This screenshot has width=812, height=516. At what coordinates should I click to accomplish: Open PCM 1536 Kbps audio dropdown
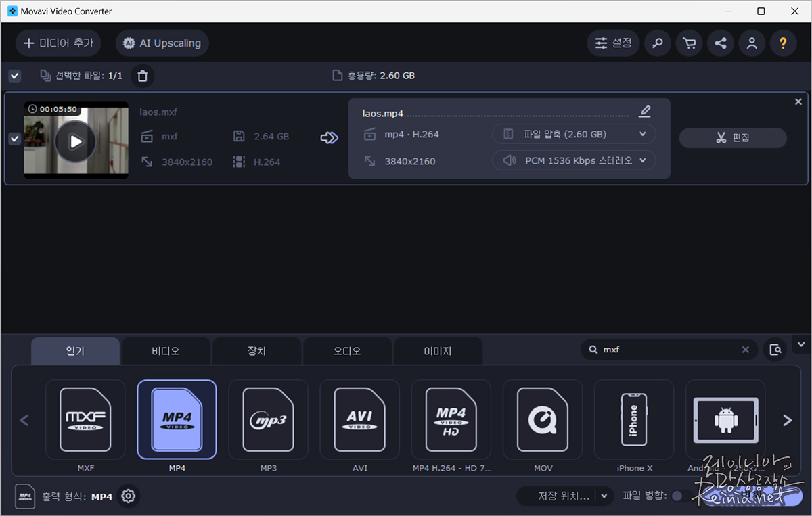click(x=574, y=160)
